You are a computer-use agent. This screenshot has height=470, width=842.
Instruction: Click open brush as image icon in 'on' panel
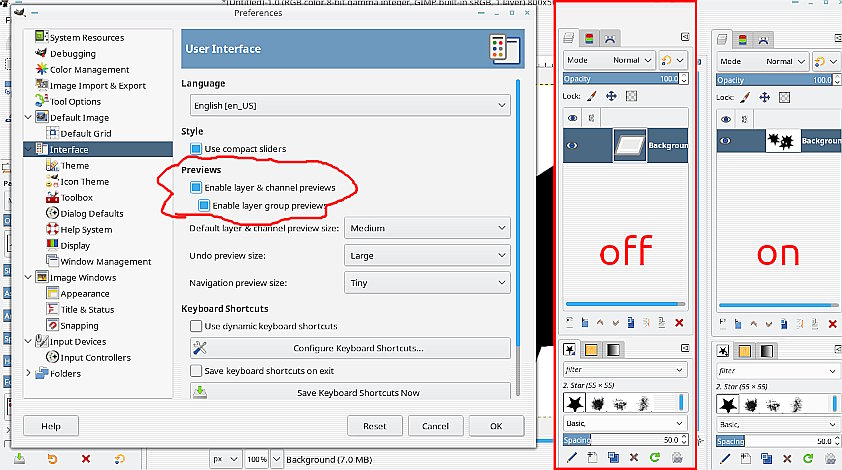tap(831, 458)
